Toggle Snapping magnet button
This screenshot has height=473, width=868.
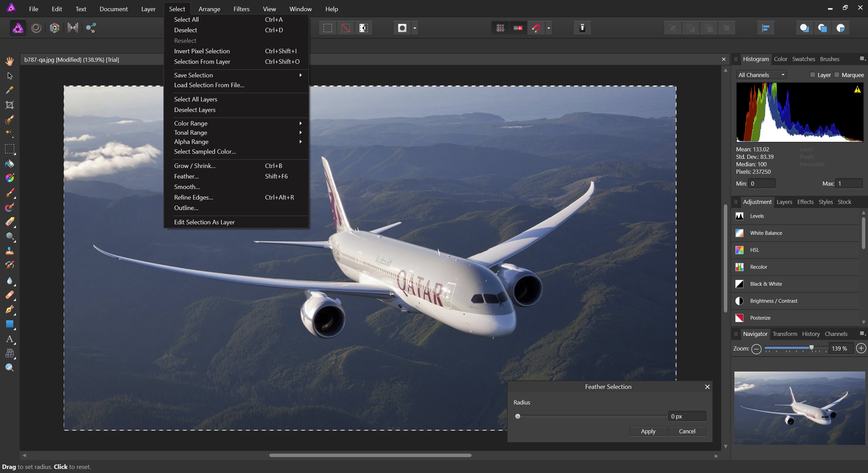tap(536, 28)
